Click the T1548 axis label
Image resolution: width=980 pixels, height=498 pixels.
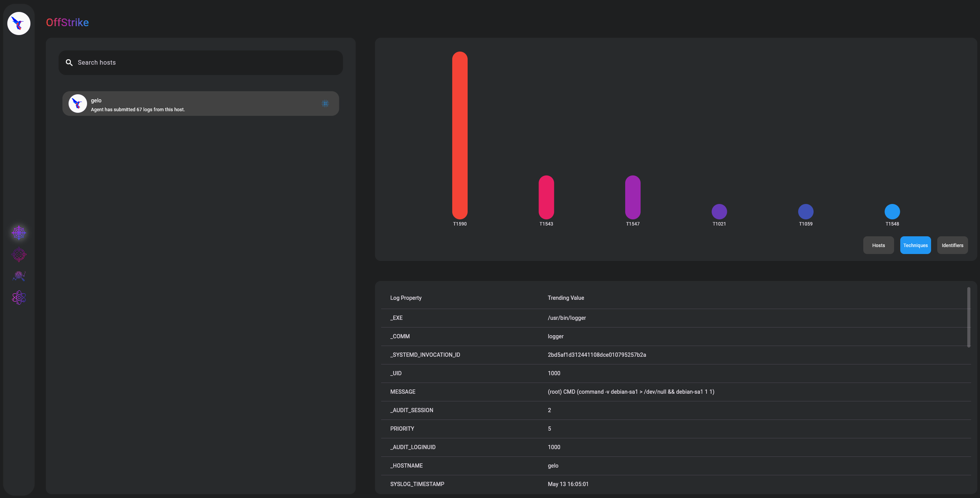click(892, 224)
